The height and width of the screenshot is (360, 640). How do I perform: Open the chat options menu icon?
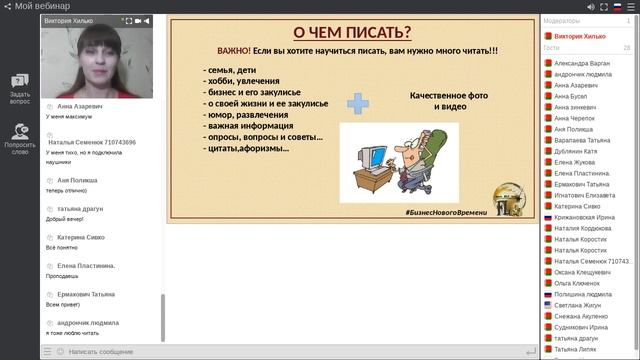pyautogui.click(x=48, y=351)
